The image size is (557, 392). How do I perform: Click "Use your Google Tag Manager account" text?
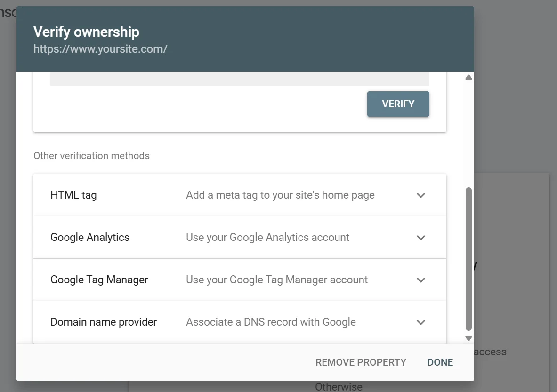[x=277, y=280]
